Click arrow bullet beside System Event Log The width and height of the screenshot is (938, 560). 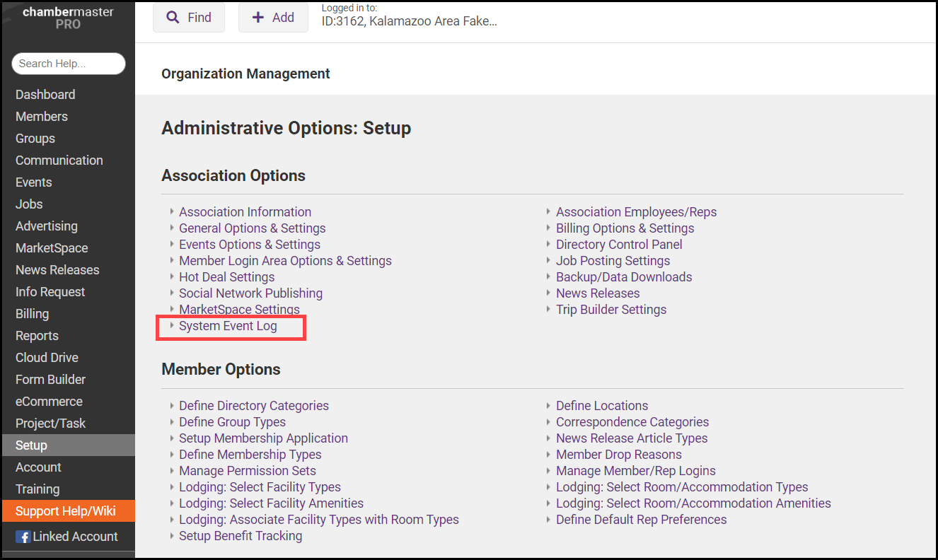(172, 326)
